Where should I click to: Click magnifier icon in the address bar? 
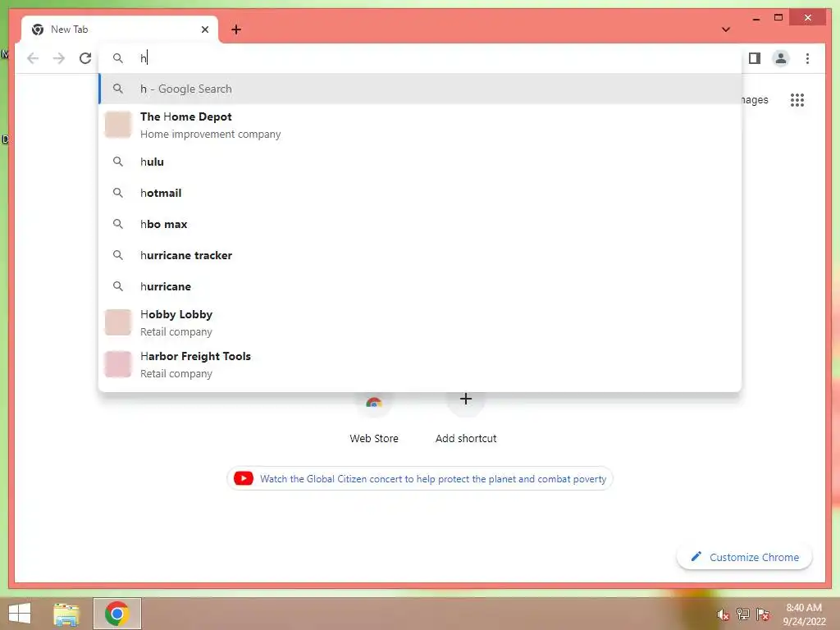[x=118, y=58]
